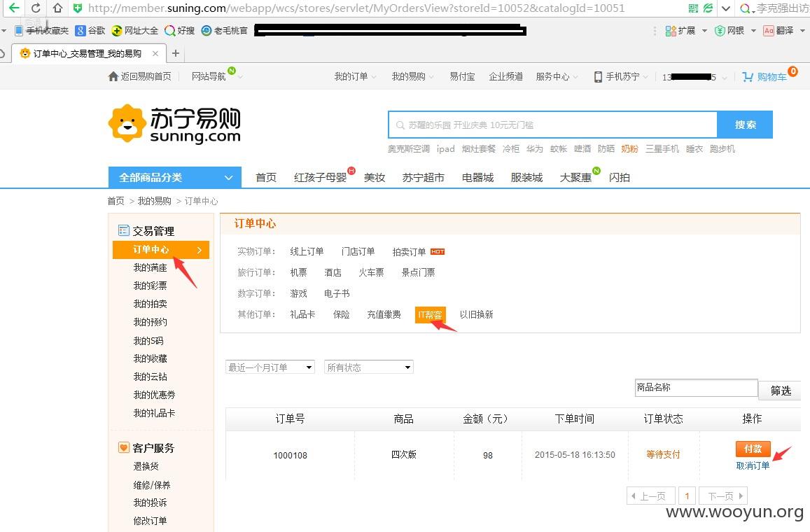Open 我的优惠券 in the sidebar
The height and width of the screenshot is (532, 810).
(x=154, y=395)
